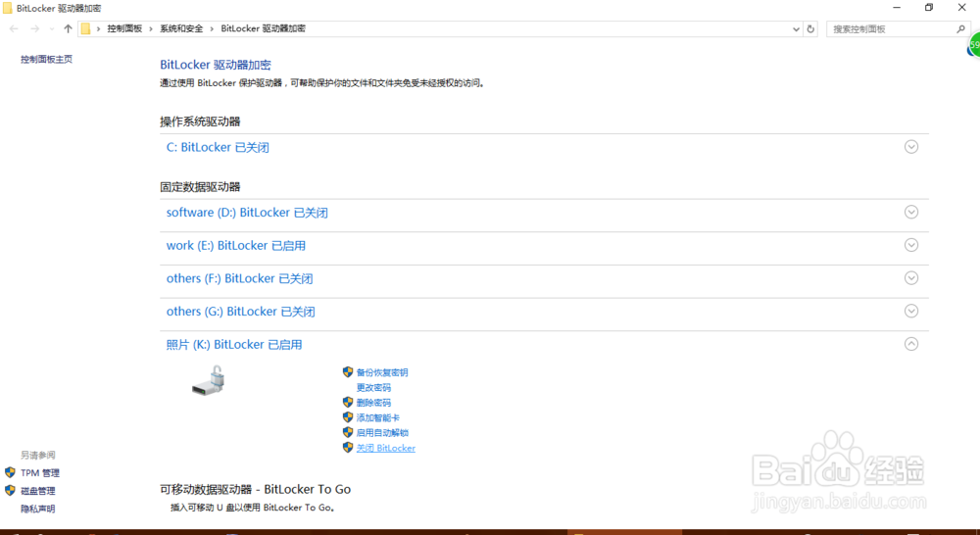Expand the others (F:) drive chevron

[911, 278]
